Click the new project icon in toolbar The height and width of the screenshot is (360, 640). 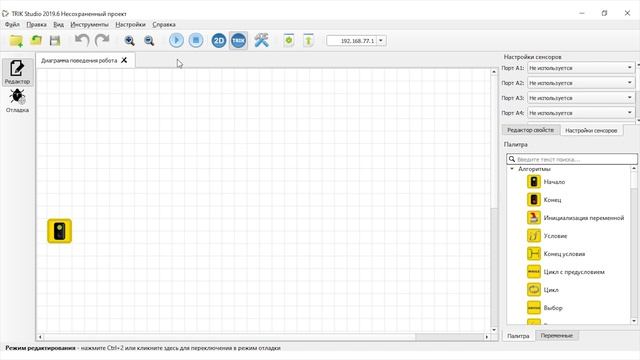point(16,40)
